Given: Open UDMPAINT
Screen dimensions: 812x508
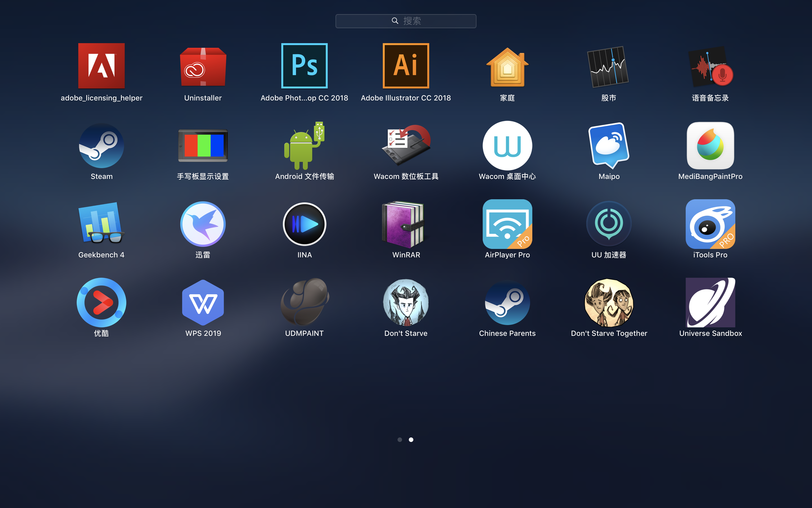Looking at the screenshot, I should 304,302.
